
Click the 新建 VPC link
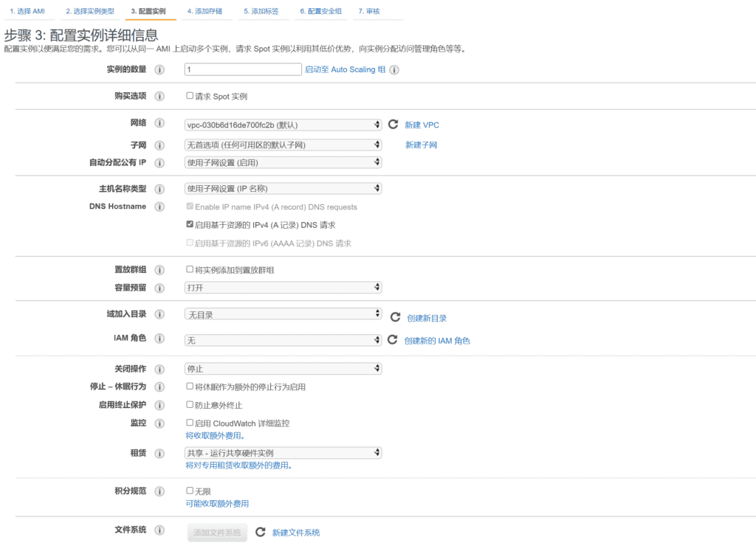[422, 125]
